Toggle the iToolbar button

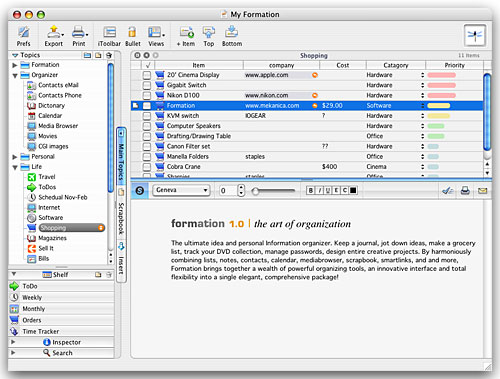[109, 36]
